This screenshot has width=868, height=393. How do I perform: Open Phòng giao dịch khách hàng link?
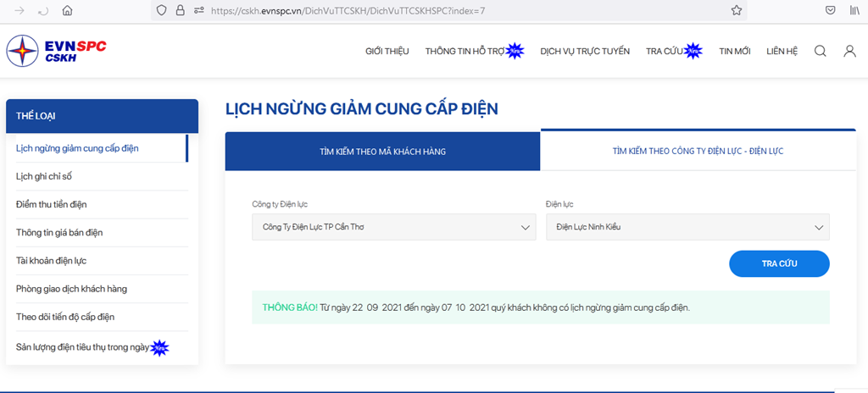point(72,289)
